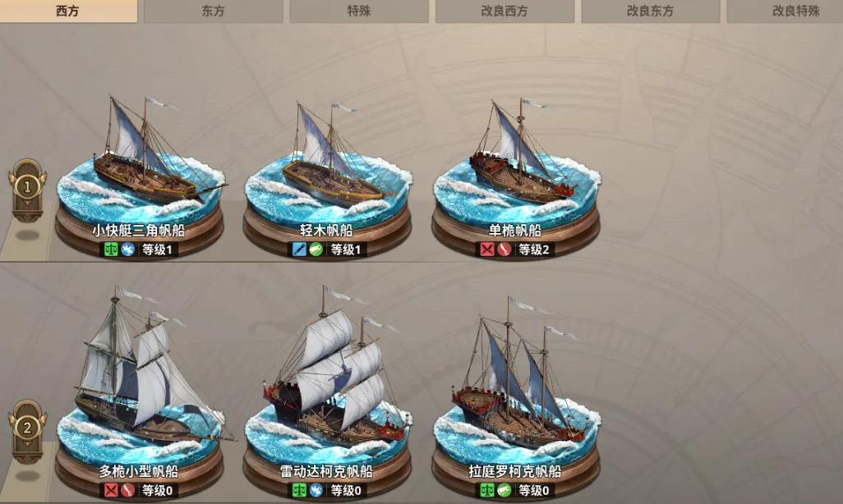Screen dimensions: 843x504
Task: Switch to the 改良西方 tab
Action: [504, 11]
